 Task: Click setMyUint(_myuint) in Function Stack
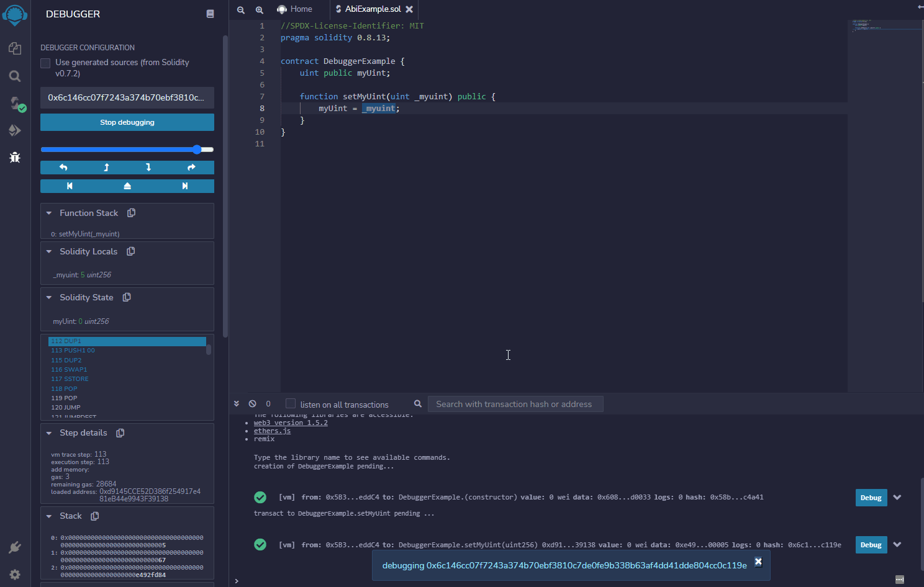(89, 234)
